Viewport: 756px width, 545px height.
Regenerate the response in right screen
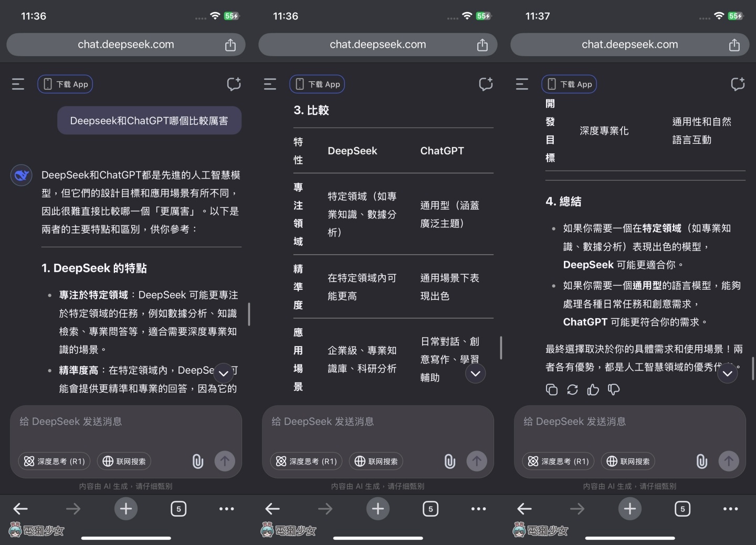point(572,390)
